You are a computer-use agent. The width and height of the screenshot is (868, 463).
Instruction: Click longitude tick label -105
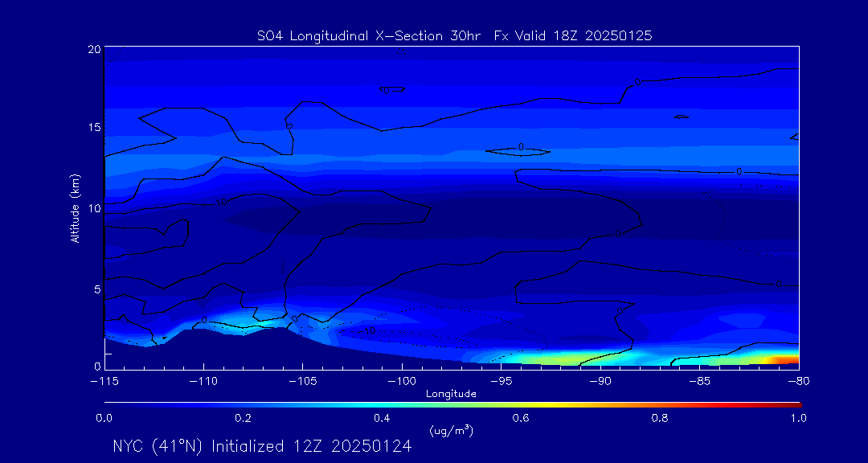[303, 382]
